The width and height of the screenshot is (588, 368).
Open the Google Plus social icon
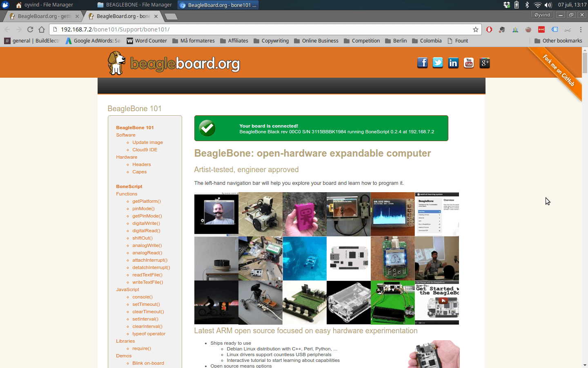[x=484, y=63]
